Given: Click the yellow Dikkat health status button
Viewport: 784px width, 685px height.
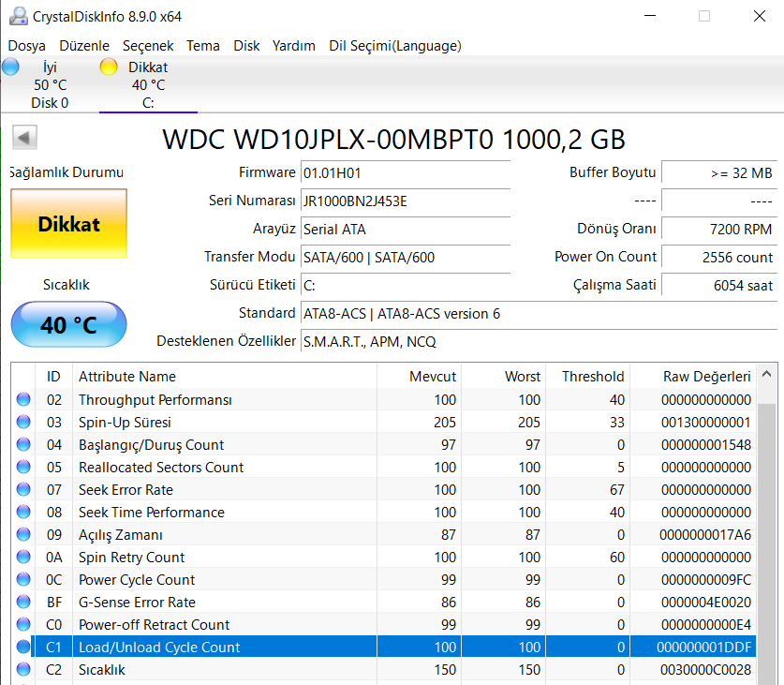Looking at the screenshot, I should (68, 224).
